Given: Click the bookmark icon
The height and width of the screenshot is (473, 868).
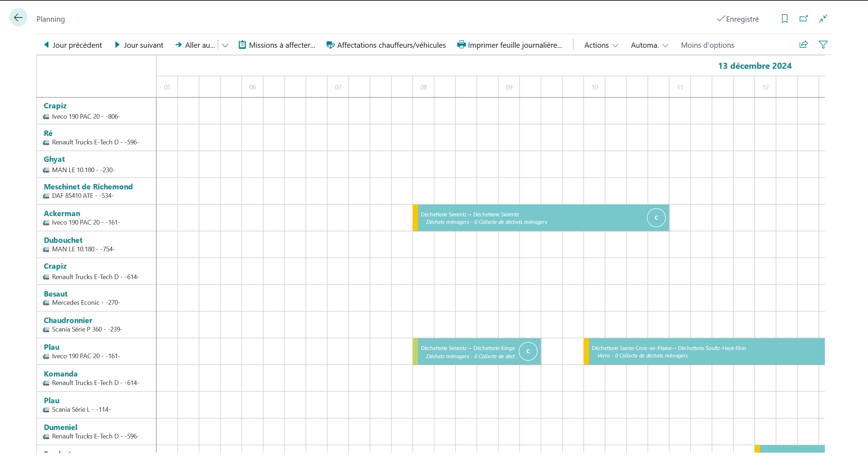Looking at the screenshot, I should 784,19.
